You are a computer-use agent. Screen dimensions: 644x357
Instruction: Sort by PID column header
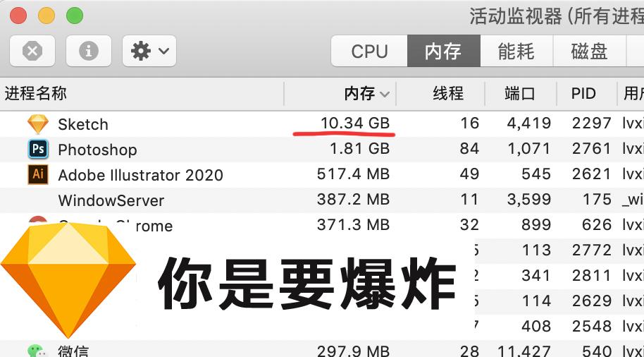pyautogui.click(x=583, y=93)
